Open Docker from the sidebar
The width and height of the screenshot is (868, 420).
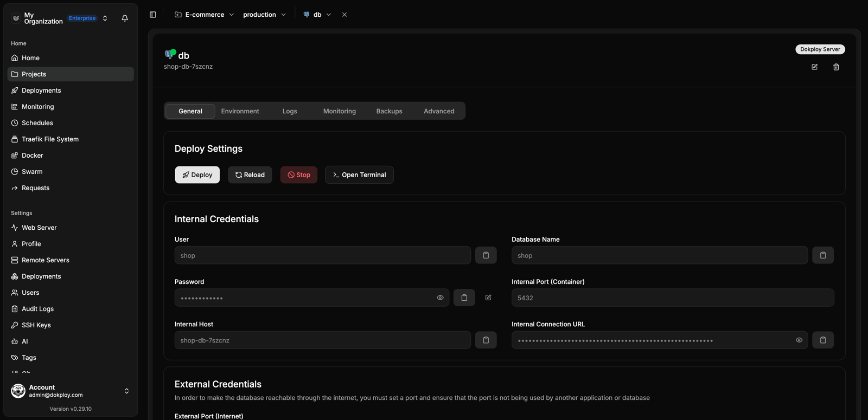[71, 156]
